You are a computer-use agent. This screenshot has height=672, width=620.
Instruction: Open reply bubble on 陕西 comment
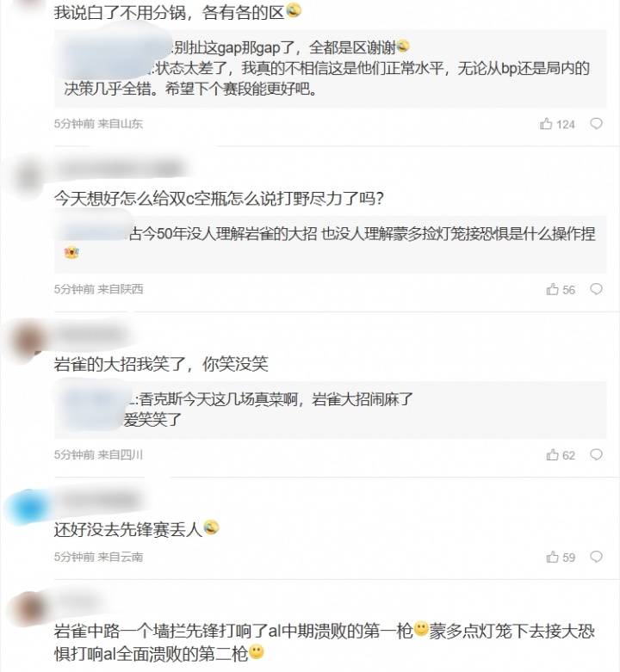[597, 289]
